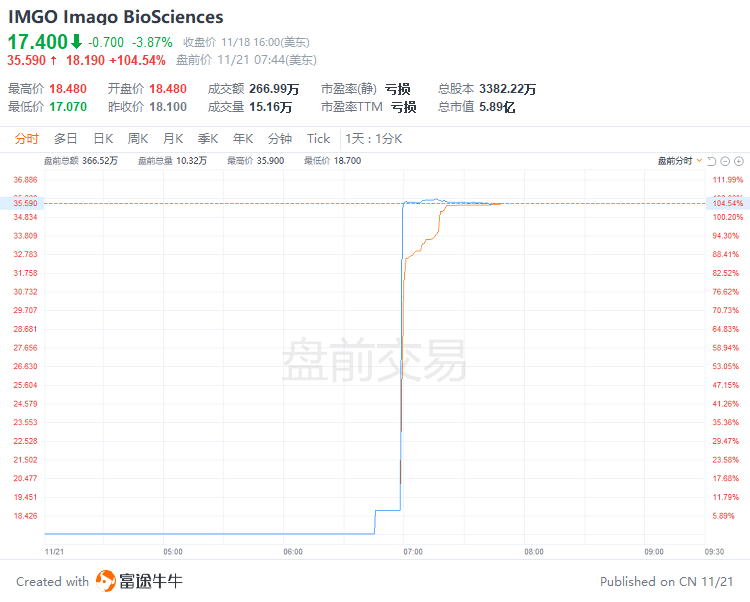This screenshot has width=750, height=602.
Task: Click the 富途牛牛 brand text
Action: (x=151, y=581)
